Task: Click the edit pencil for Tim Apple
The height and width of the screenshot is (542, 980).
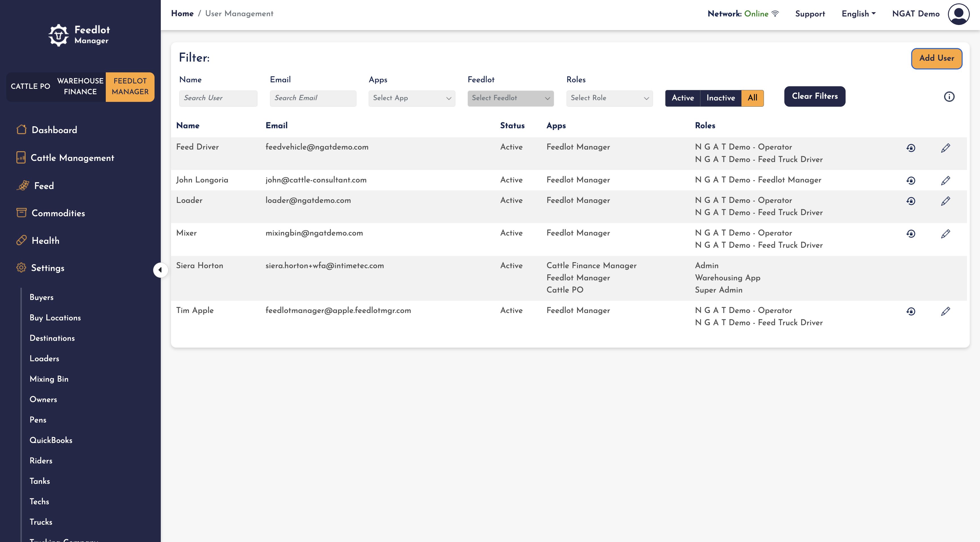Action: pos(945,311)
